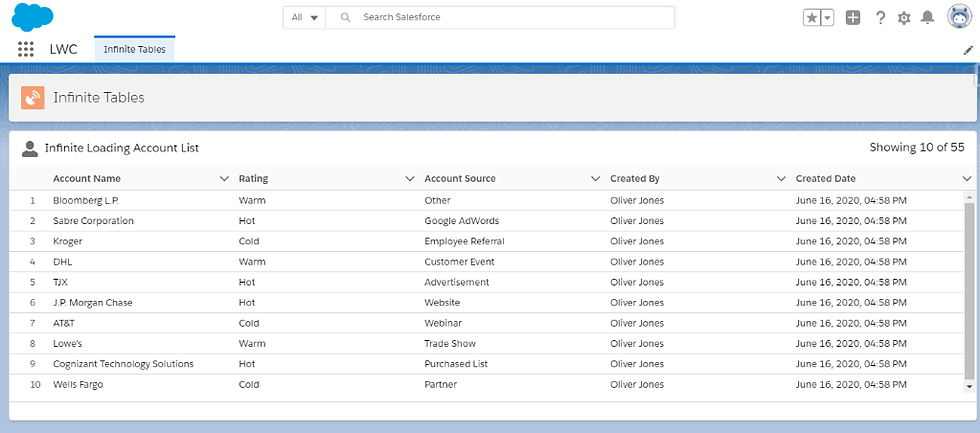Open the user profile avatar
980x433 pixels.
click(x=958, y=17)
